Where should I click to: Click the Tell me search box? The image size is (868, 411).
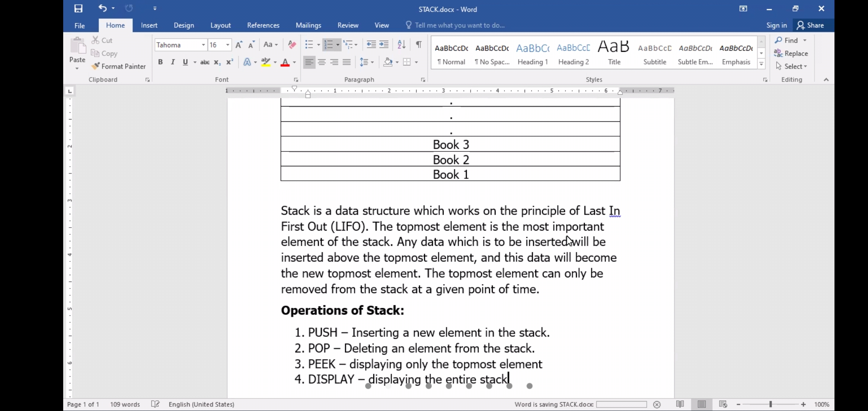[459, 25]
